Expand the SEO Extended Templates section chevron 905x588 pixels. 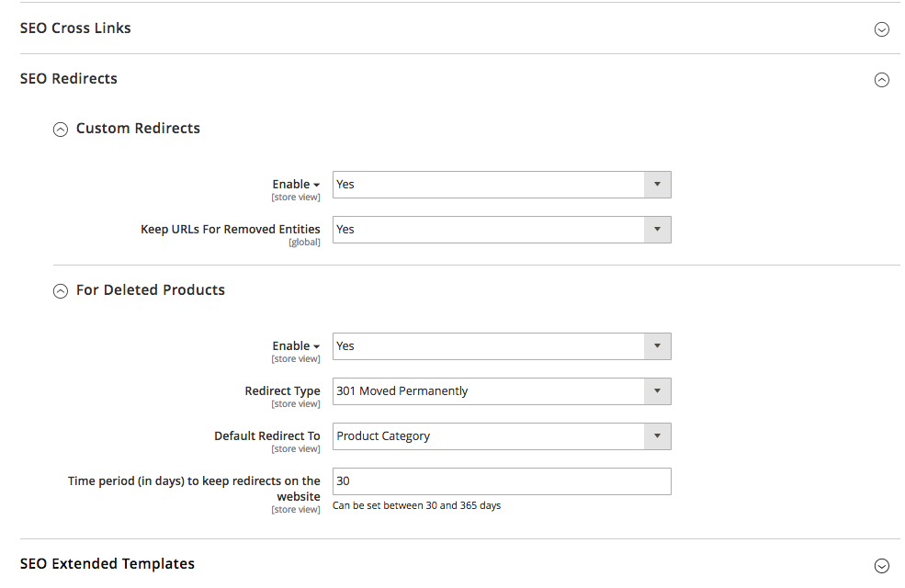[x=881, y=566]
